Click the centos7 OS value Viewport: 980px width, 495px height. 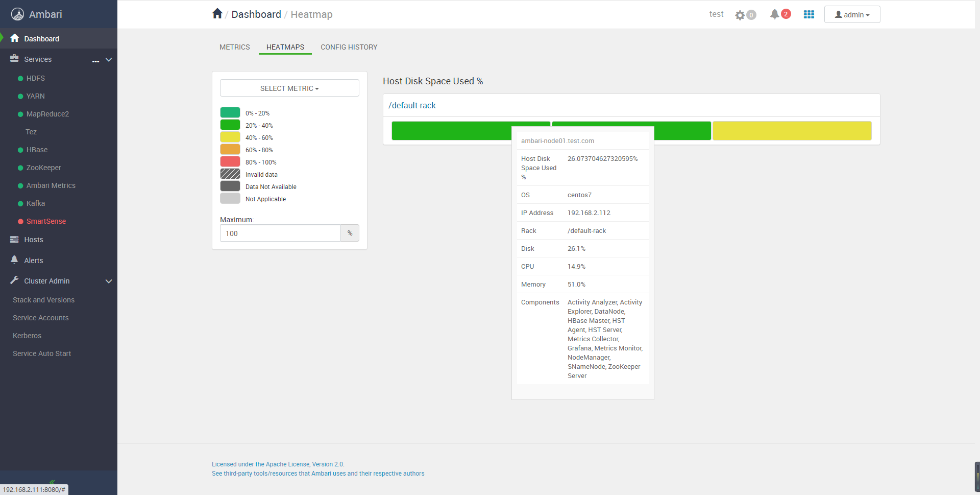[x=579, y=195]
